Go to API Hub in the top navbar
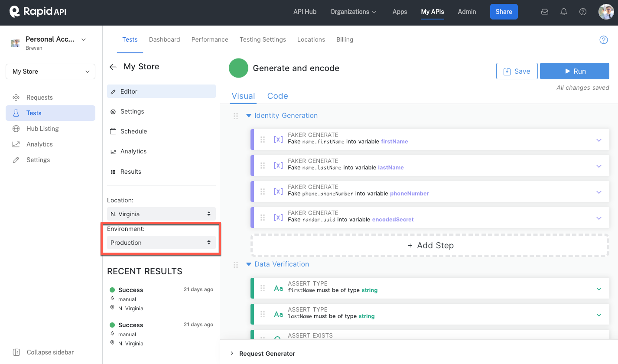 pos(305,12)
